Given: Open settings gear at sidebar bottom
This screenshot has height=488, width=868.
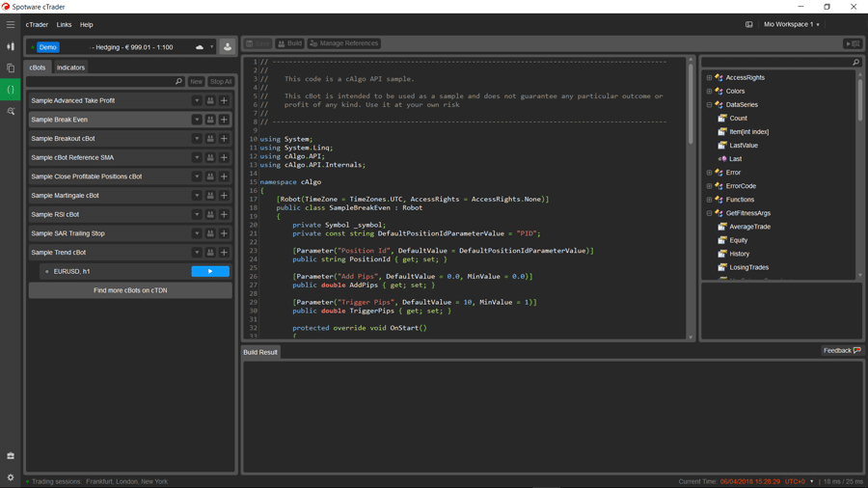Looking at the screenshot, I should (x=11, y=477).
